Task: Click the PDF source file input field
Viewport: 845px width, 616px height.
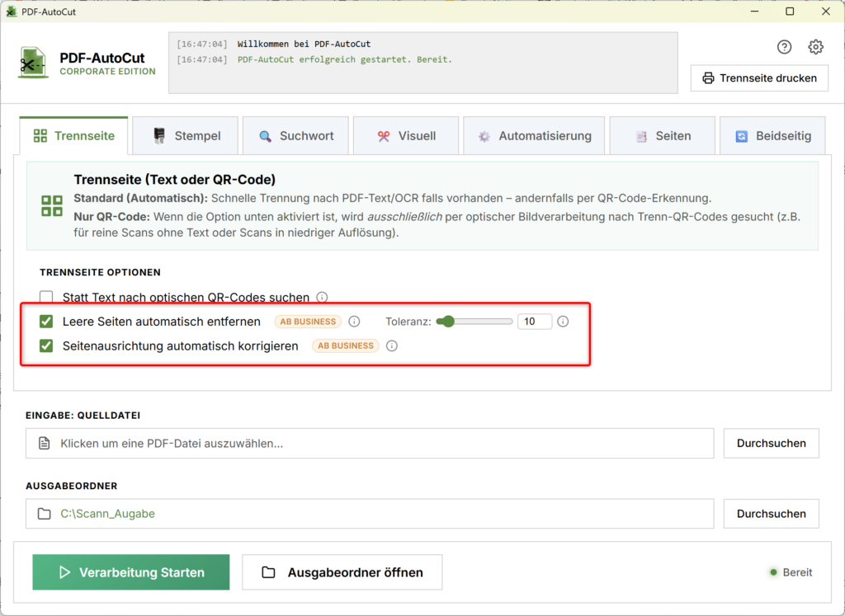Action: pyautogui.click(x=370, y=443)
